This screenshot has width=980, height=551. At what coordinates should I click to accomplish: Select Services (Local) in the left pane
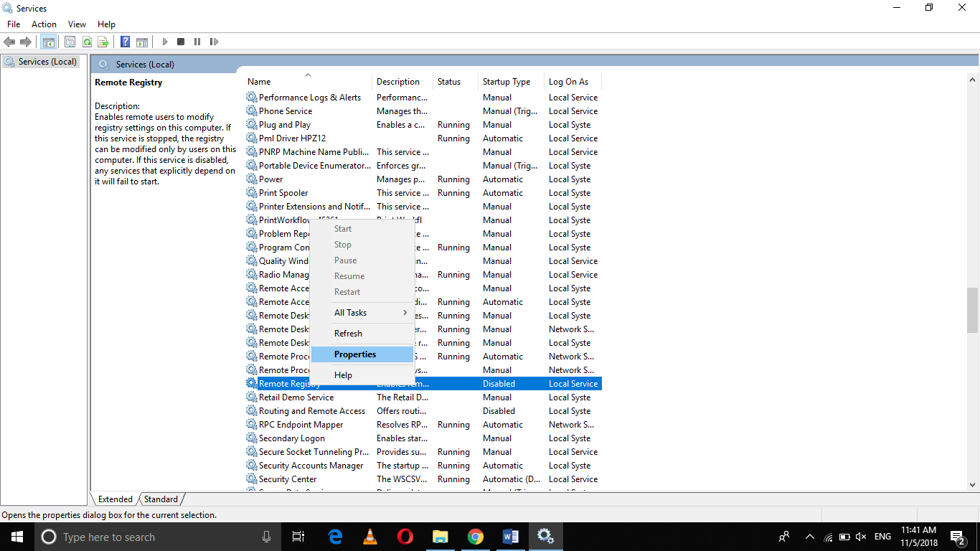43,61
